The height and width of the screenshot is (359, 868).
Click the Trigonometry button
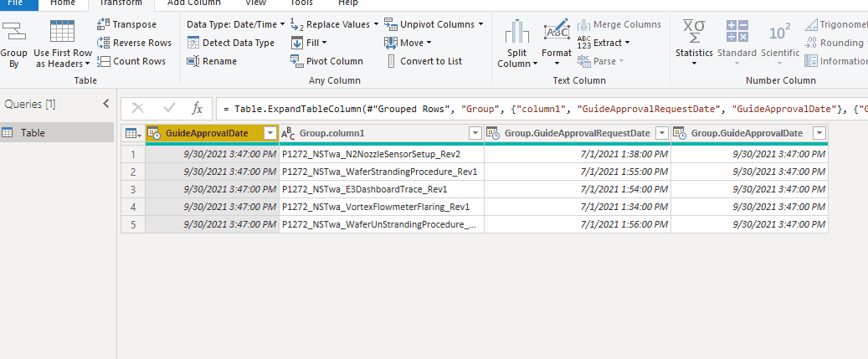click(x=836, y=24)
